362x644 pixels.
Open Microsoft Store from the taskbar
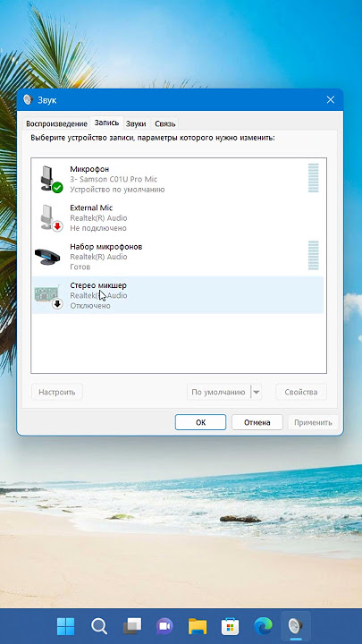tap(231, 626)
